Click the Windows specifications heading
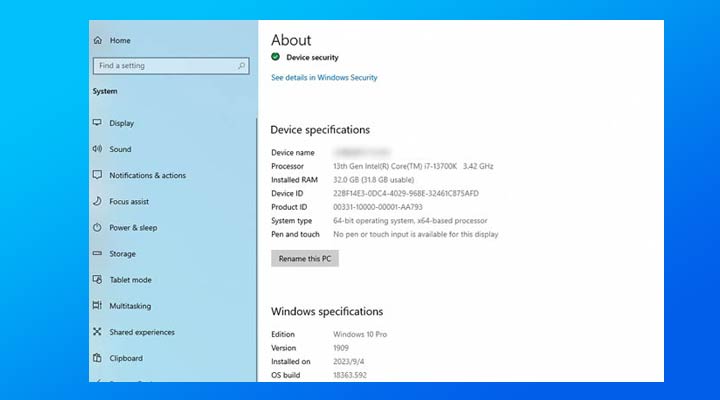 click(327, 311)
